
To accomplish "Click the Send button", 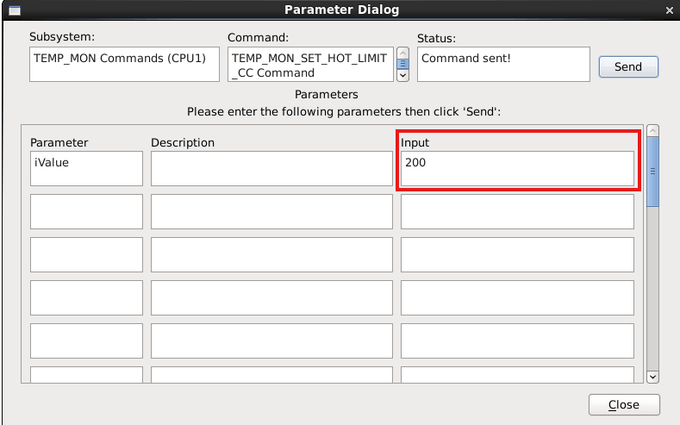I will pyautogui.click(x=628, y=67).
